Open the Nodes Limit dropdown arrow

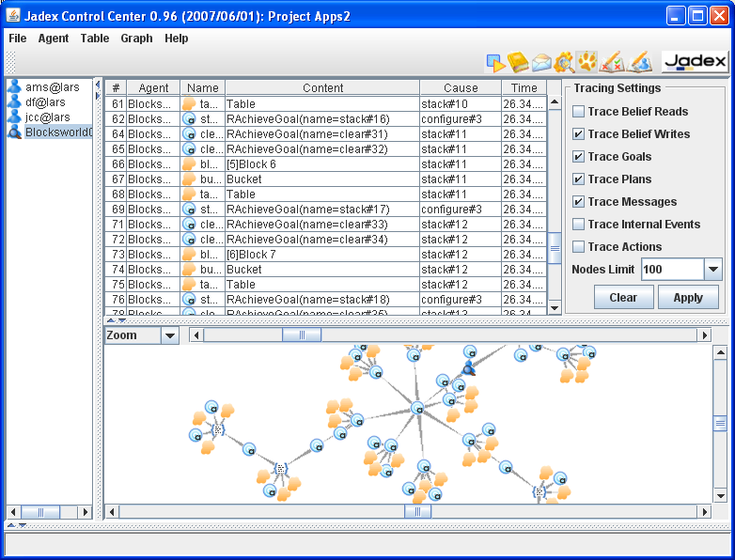[x=713, y=269]
